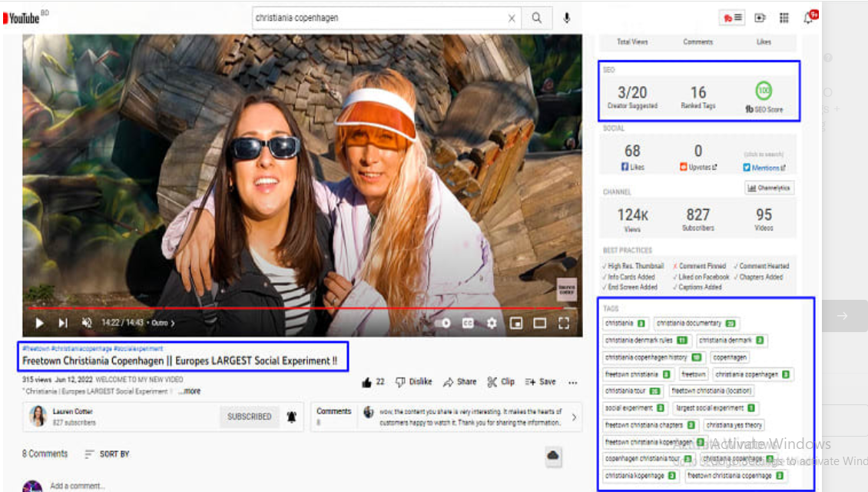Viewport: 868px width, 492px height.
Task: Toggle channel notifications bell next to Subscribed
Action: point(290,416)
